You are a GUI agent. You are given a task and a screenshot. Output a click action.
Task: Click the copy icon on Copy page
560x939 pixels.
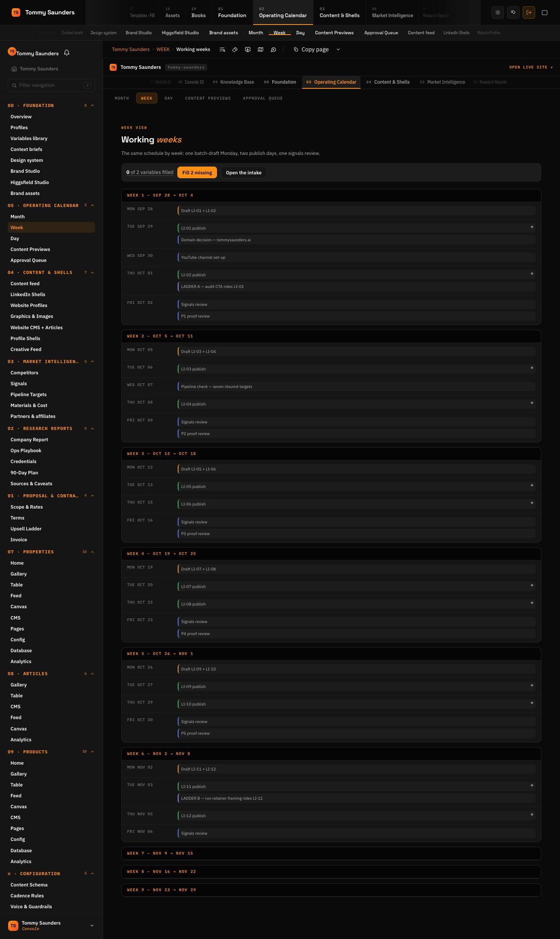(x=296, y=49)
